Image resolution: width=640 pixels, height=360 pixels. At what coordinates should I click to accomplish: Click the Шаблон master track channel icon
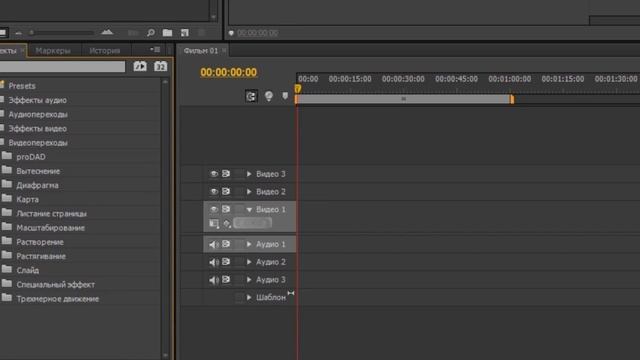pyautogui.click(x=291, y=293)
